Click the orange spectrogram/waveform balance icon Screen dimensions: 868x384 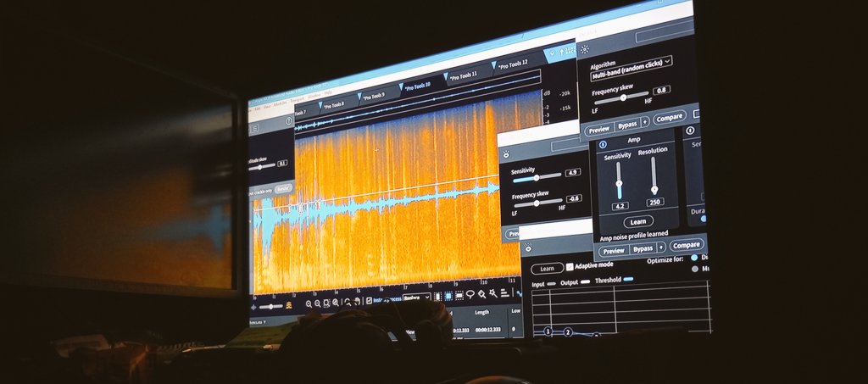[289, 305]
